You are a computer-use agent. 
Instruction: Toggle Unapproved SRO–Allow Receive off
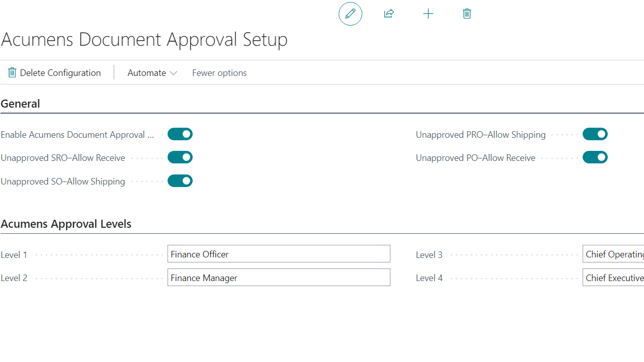[180, 157]
